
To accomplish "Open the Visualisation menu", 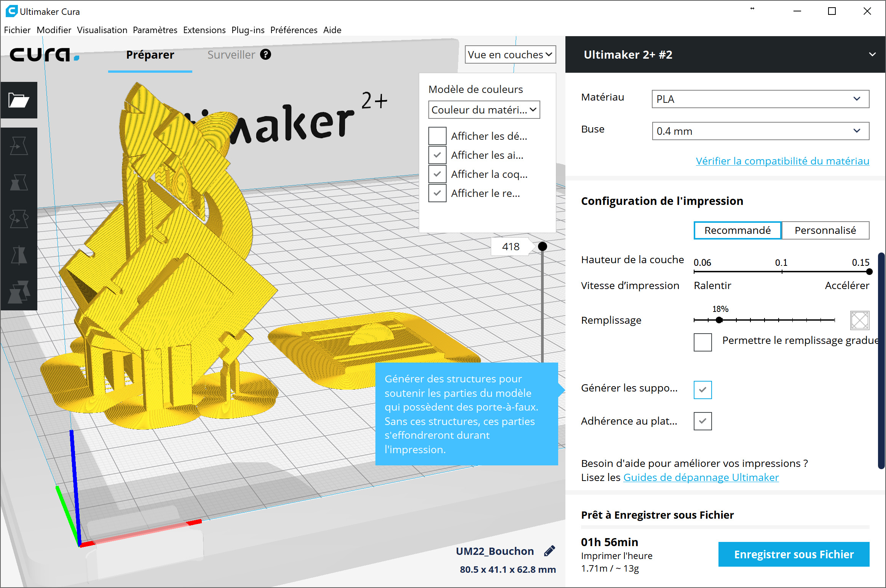I will [x=102, y=30].
